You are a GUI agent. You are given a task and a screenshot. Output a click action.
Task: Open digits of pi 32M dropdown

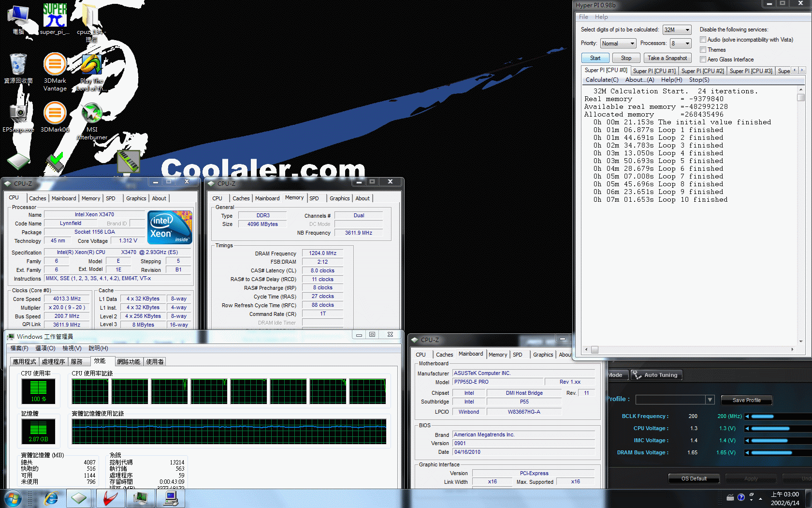click(x=677, y=30)
